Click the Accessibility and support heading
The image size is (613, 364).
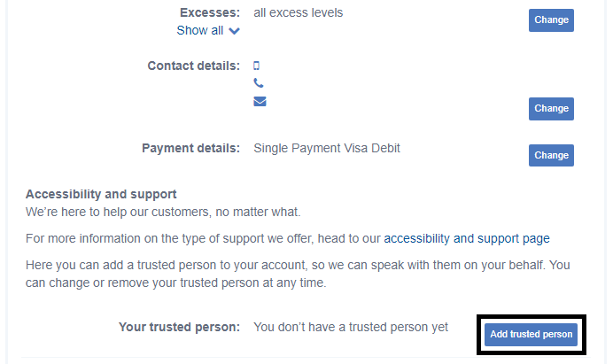point(101,194)
